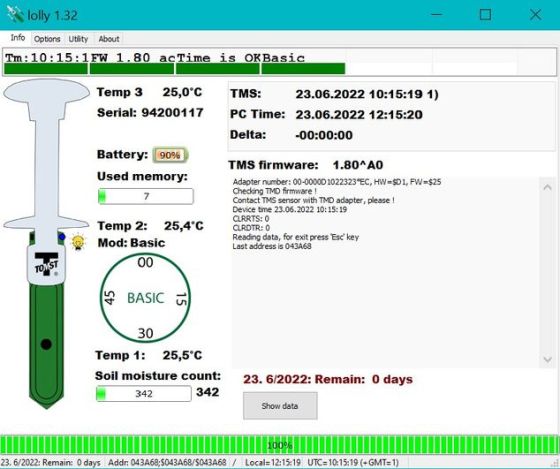Click inside the adapter log text area
The image size is (560, 469).
coord(385,272)
